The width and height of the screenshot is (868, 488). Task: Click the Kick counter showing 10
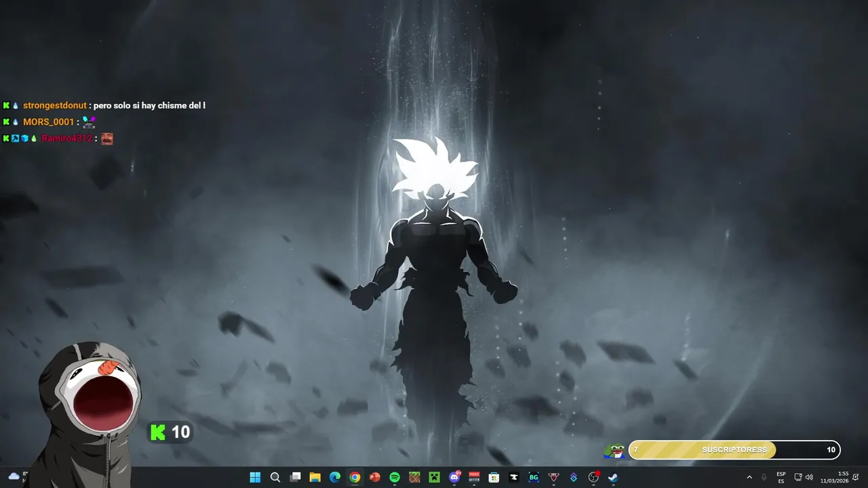[x=171, y=432]
